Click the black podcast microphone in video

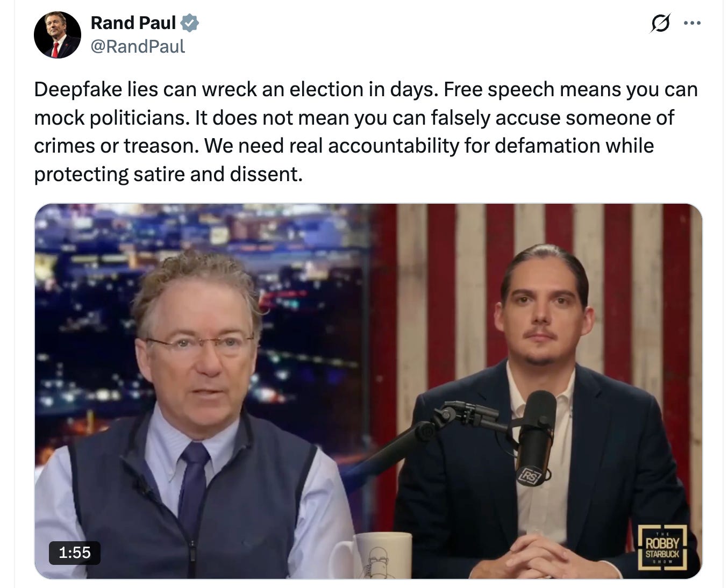[x=536, y=436]
